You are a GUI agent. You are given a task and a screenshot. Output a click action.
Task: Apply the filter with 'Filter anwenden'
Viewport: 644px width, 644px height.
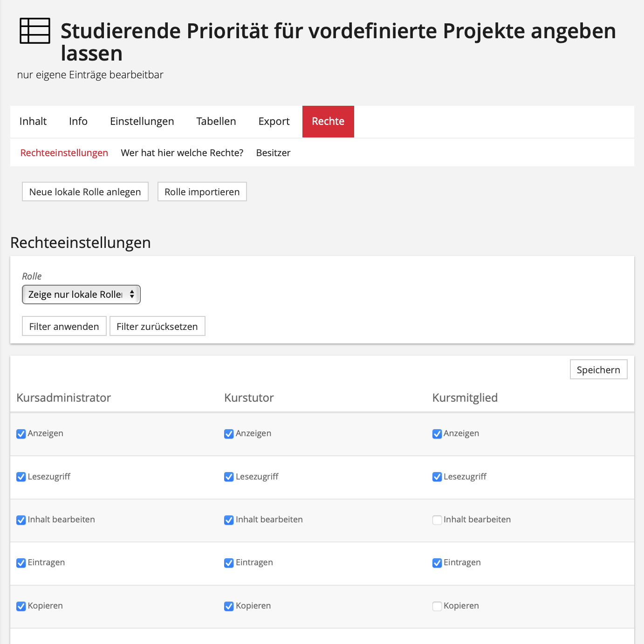pos(64,326)
